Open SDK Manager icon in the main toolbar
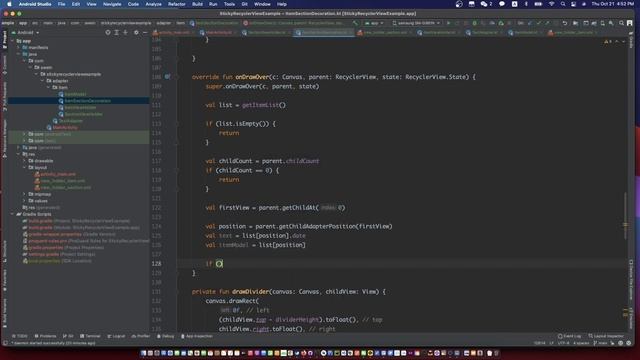Image resolution: width=640 pixels, height=360 pixels. point(611,23)
